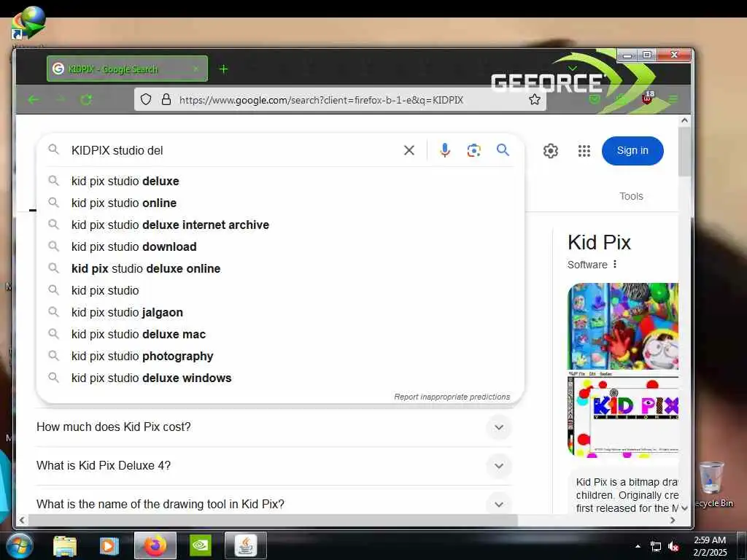Open more options dots beside Software
747x560 pixels.
615,264
